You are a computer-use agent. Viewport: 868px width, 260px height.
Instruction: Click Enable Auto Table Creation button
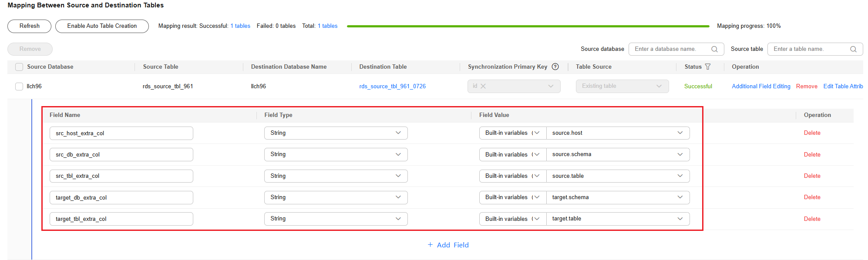tap(102, 26)
